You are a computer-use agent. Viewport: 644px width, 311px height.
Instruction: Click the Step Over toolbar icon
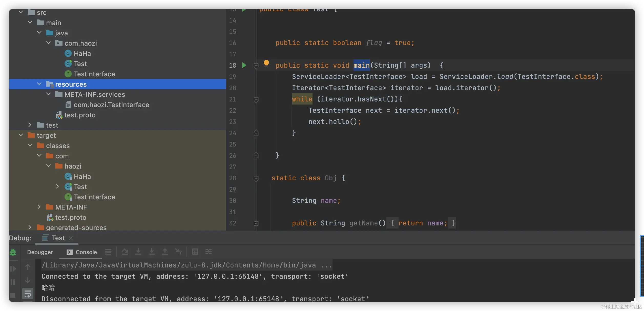(125, 252)
